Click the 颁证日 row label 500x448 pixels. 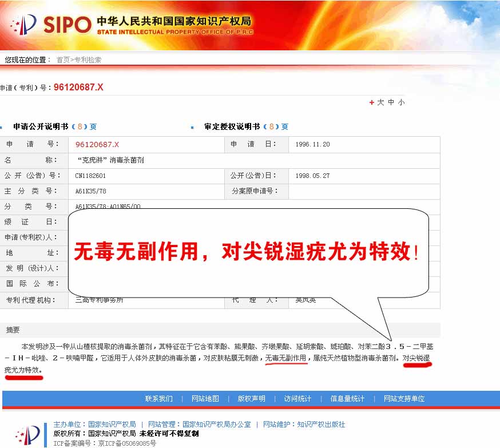click(x=31, y=222)
